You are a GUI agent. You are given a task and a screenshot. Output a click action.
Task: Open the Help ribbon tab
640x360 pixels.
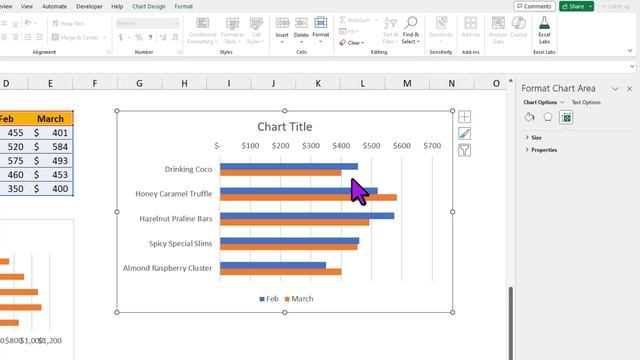tap(117, 7)
